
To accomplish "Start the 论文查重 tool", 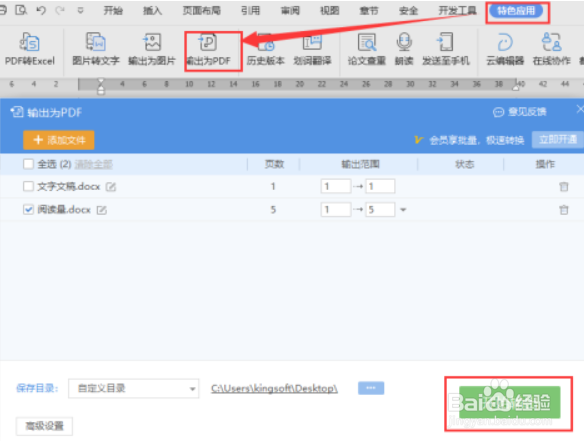I will (366, 49).
